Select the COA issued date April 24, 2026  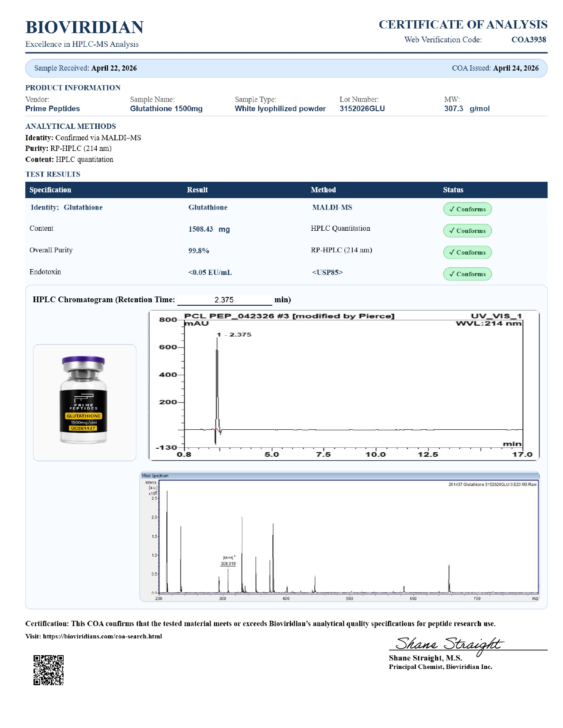tap(516, 68)
